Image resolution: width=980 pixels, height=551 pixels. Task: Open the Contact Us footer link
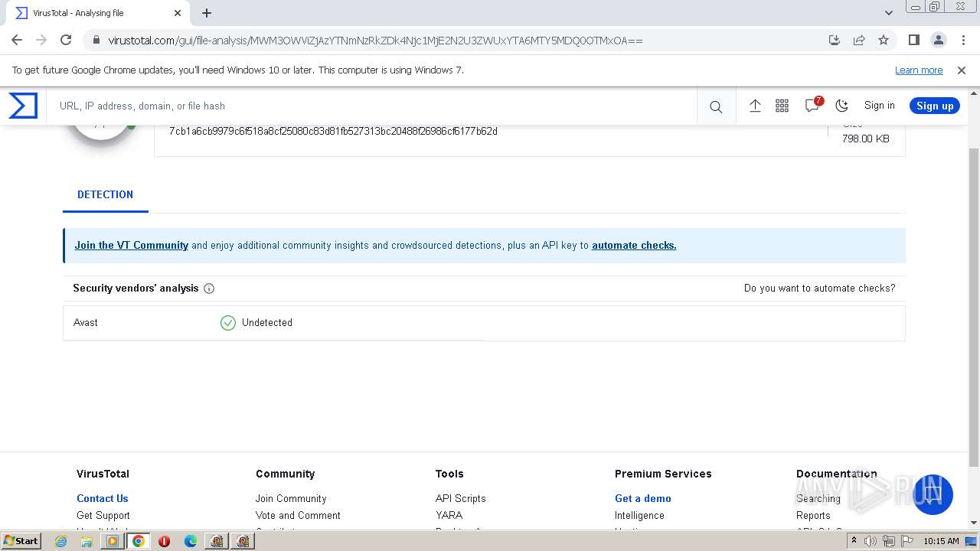[x=102, y=498]
